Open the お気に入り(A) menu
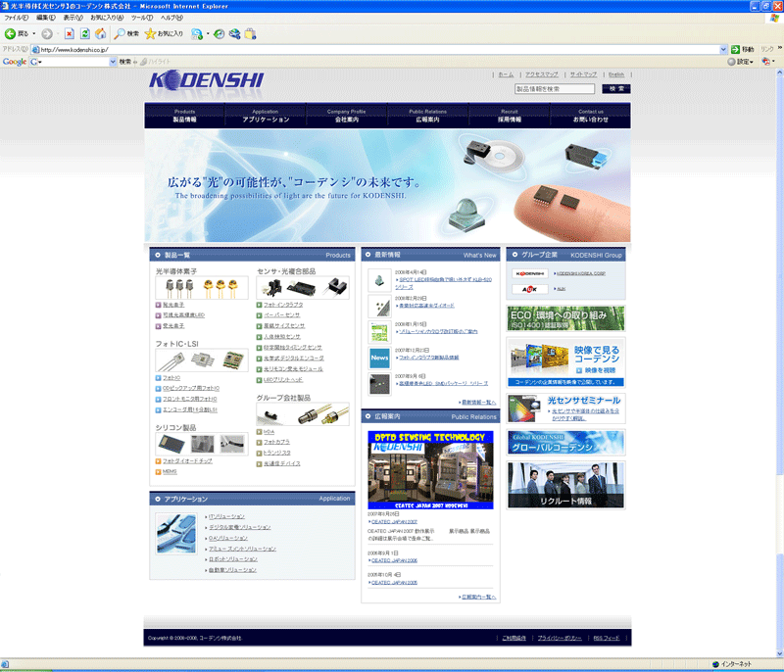 (107, 18)
